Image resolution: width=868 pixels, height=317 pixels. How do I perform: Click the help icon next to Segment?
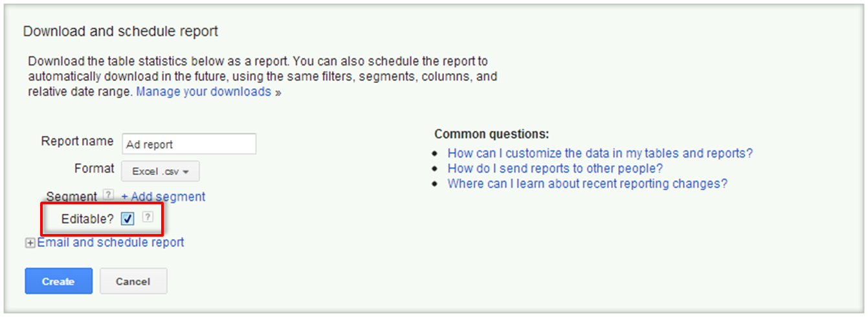109,195
